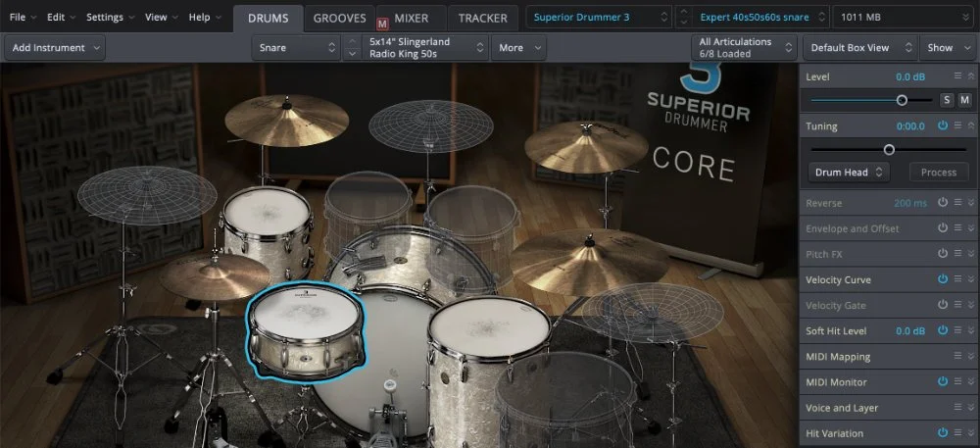Open the Reverse section menu icon
Viewport: 980px width, 448px height.
[957, 203]
